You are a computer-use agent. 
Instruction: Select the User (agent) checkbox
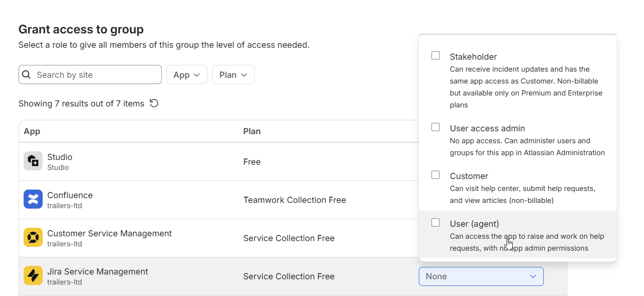(436, 222)
